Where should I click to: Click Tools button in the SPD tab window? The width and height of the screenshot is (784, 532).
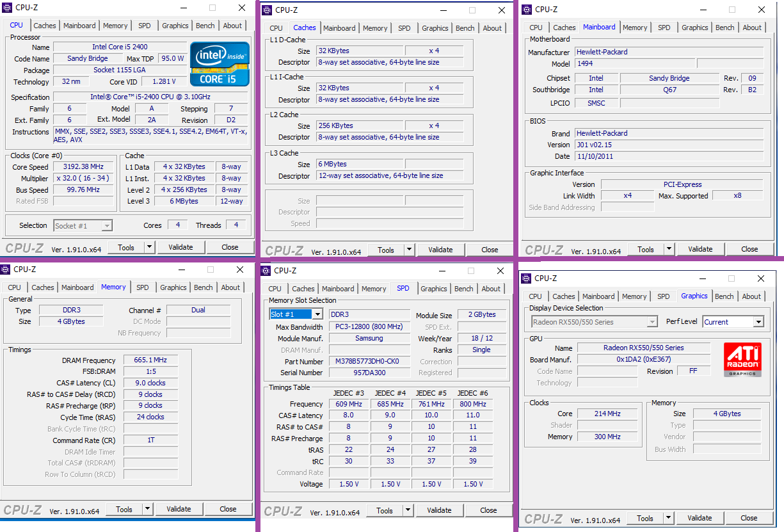(385, 510)
